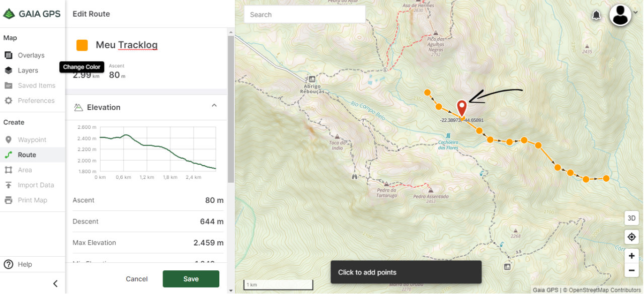Click the Elevation mountain icon
The width and height of the screenshot is (644, 294).
pyautogui.click(x=78, y=107)
